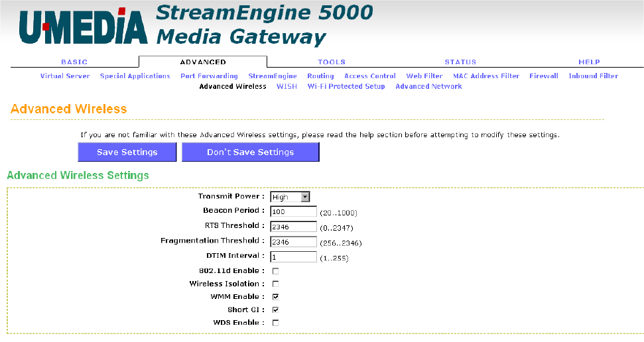Open the BASIC tab

[x=74, y=62]
